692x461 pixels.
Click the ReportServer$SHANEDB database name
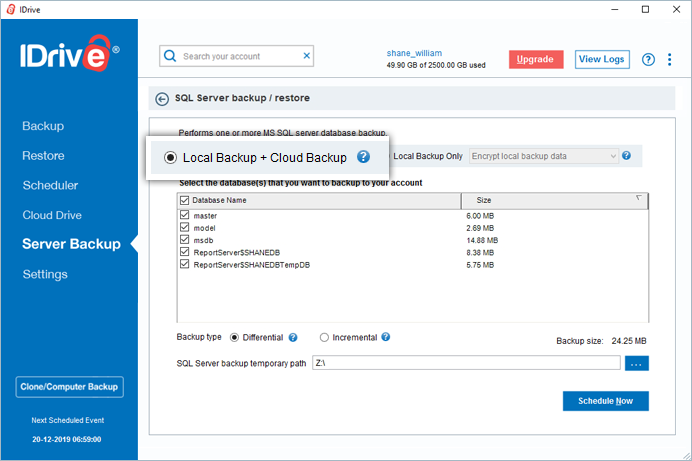(237, 253)
